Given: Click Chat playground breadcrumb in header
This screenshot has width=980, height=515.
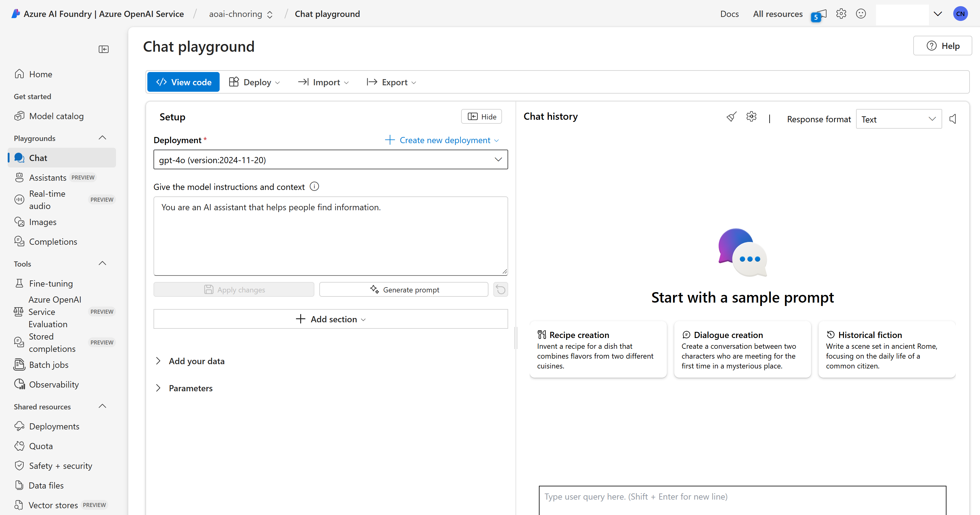Looking at the screenshot, I should coord(327,14).
